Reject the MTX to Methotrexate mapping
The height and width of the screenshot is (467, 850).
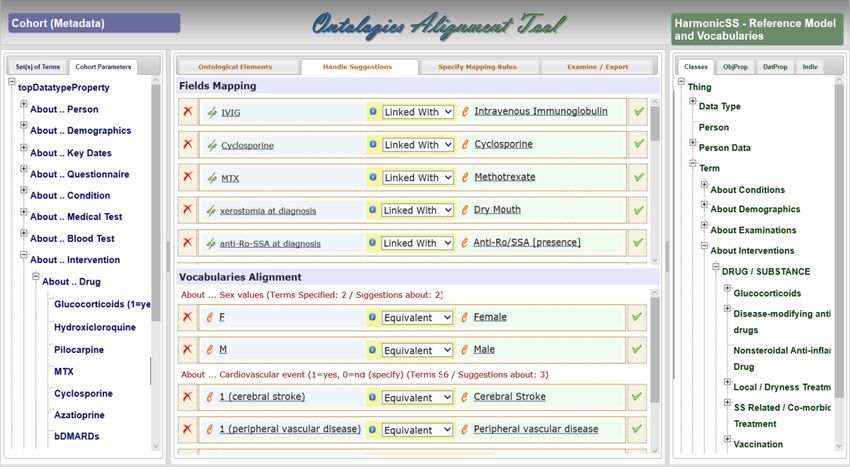coord(188,177)
